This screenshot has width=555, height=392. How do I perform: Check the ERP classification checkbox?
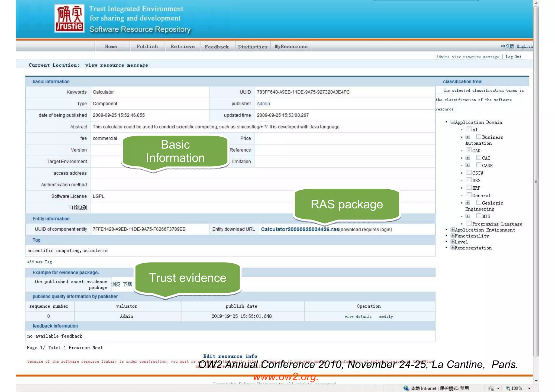469,187
